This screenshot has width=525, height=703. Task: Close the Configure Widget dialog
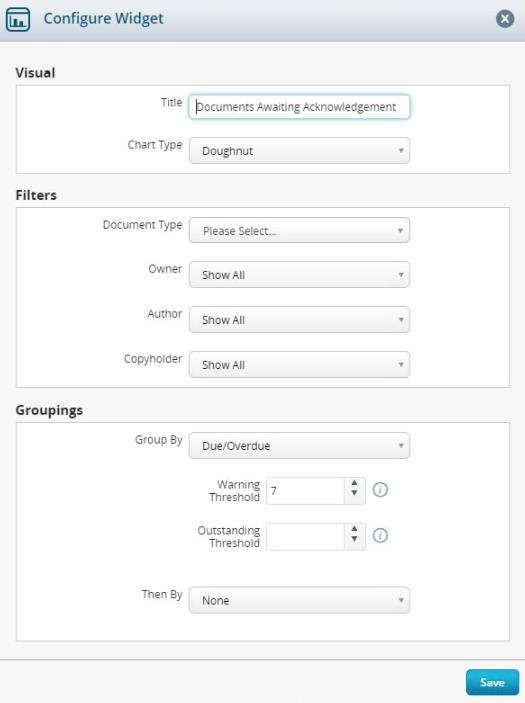point(505,19)
